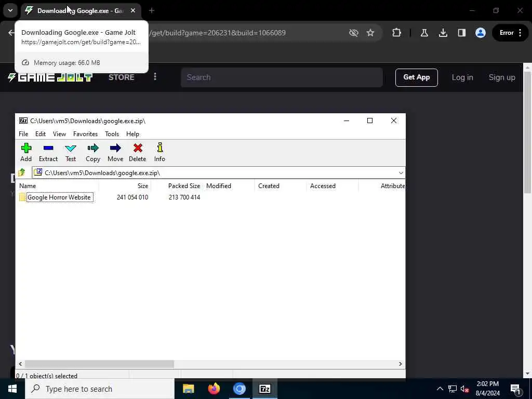The width and height of the screenshot is (532, 399).
Task: Go up one folder level in 7-Zip
Action: pyautogui.click(x=22, y=172)
